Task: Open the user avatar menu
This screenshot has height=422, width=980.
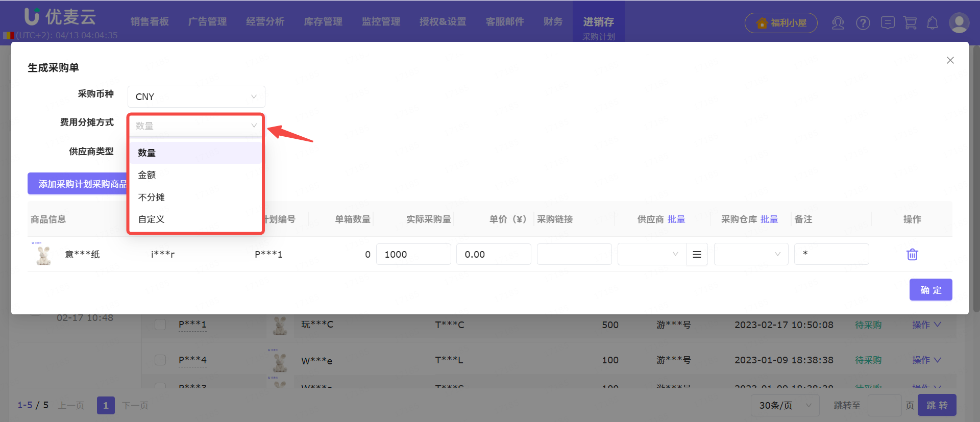Action: (x=959, y=23)
